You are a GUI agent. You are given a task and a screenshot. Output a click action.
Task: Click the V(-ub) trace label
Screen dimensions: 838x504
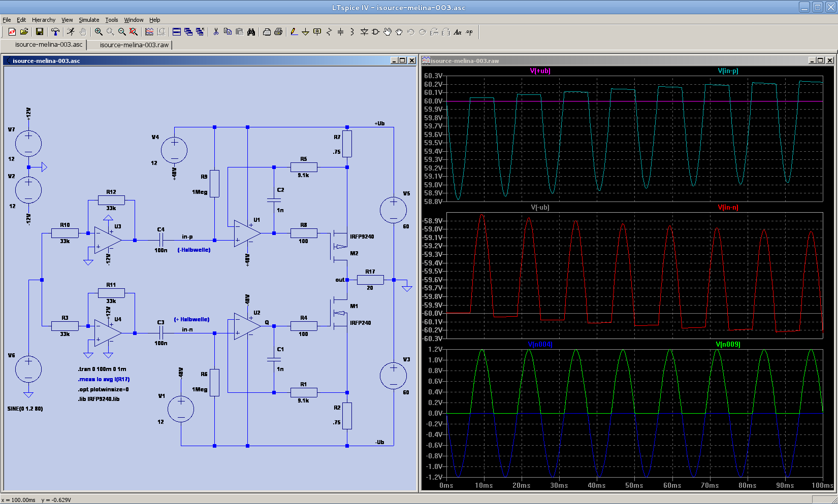[x=540, y=207]
